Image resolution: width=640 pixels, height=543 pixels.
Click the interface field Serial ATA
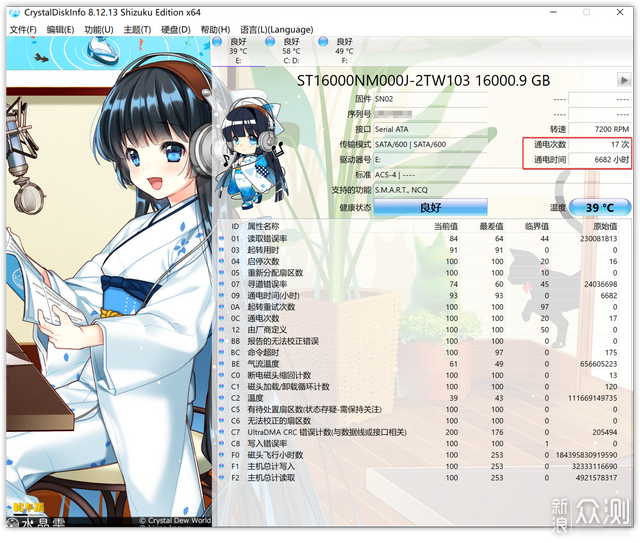(431, 129)
